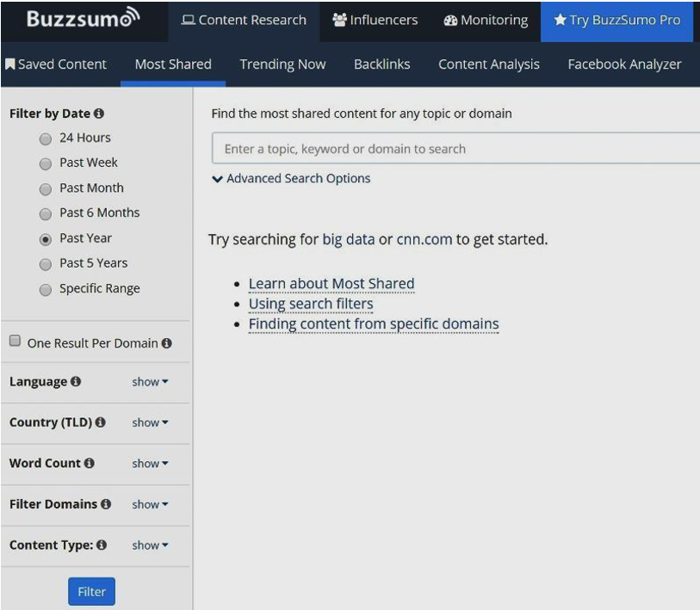Expand Word Count filter via show
Screen dimensions: 700x610
point(150,464)
